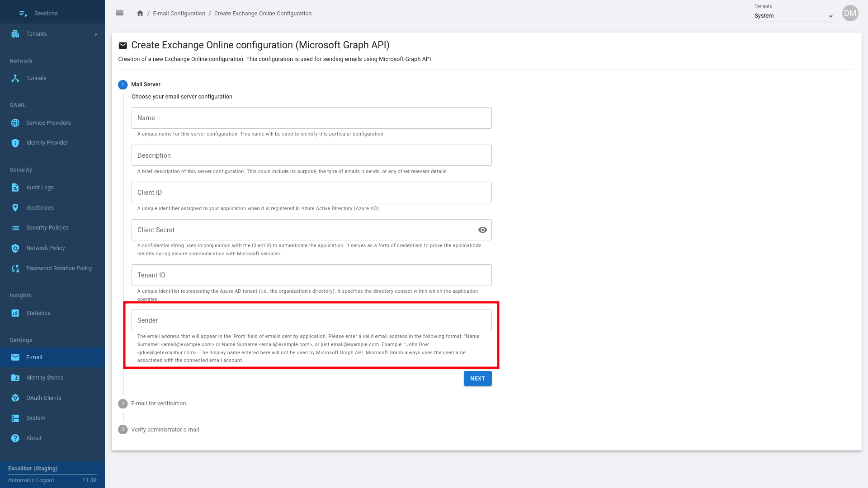Click the hamburger menu icon

(119, 13)
